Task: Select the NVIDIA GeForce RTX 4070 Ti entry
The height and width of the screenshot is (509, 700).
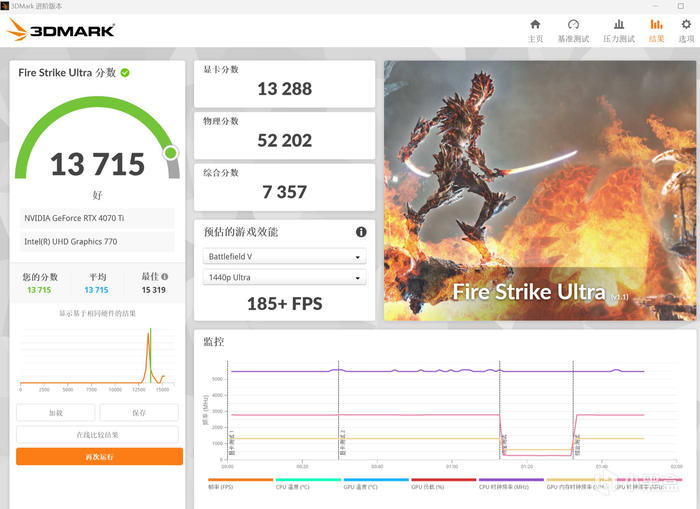Action: pos(97,218)
